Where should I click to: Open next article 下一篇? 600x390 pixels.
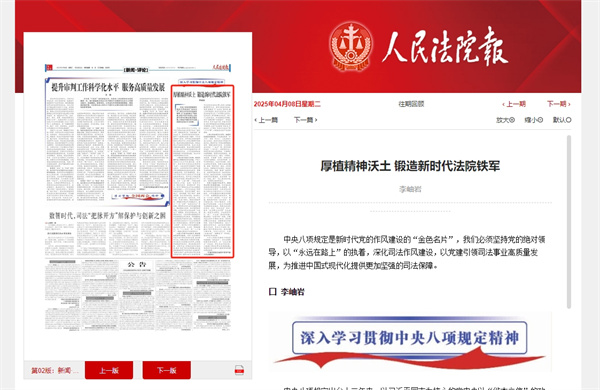305,120
